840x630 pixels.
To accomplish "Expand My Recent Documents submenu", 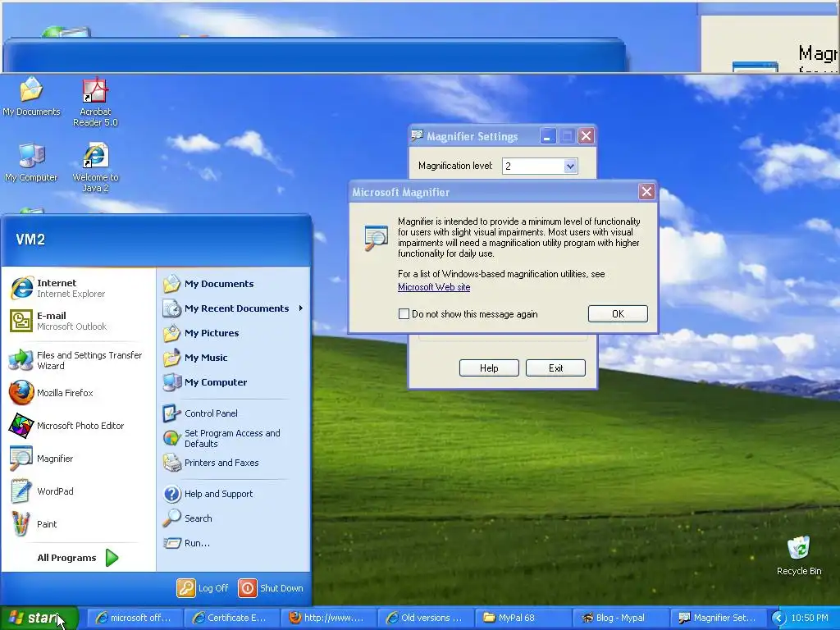I will pos(233,308).
